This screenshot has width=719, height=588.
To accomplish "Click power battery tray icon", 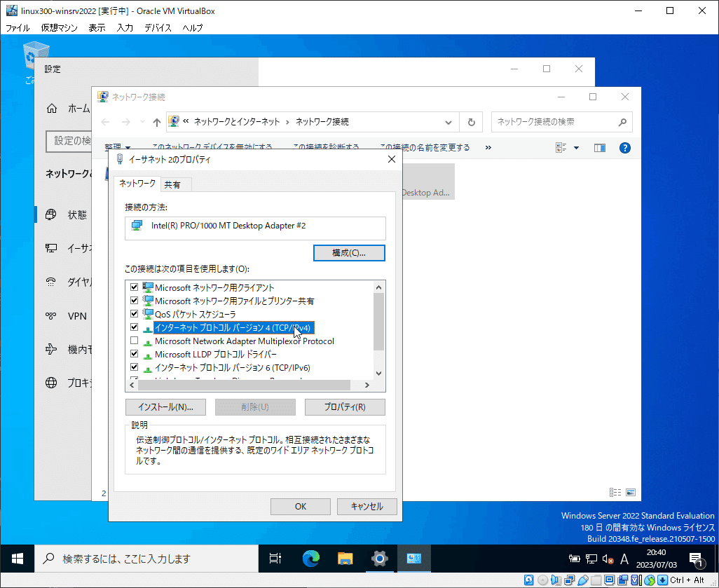I will coord(574,559).
